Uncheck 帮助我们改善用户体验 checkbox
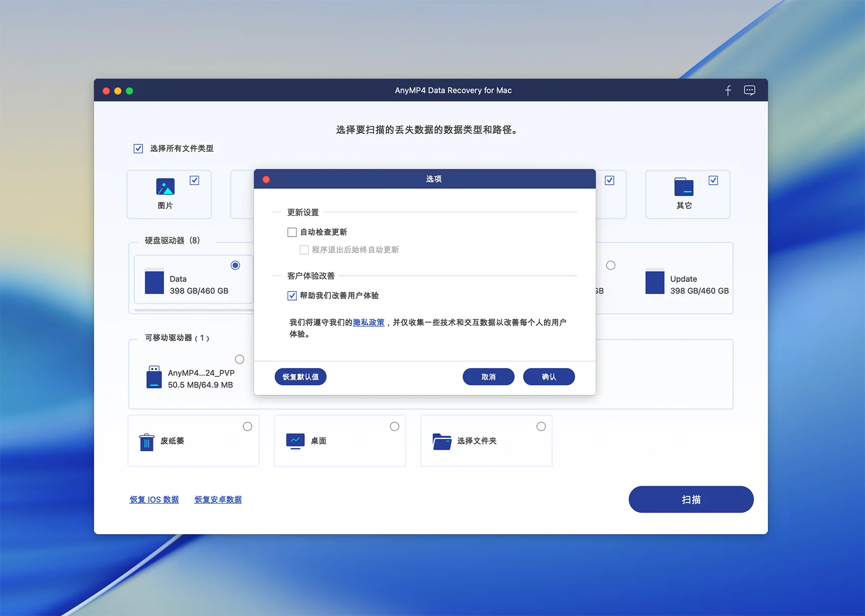The height and width of the screenshot is (616, 865). point(292,296)
